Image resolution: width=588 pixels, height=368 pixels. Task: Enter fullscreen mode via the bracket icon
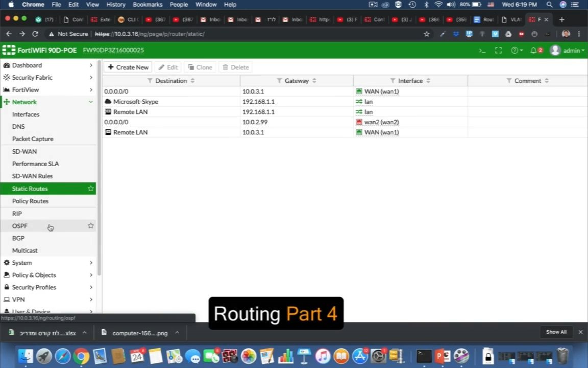(499, 50)
